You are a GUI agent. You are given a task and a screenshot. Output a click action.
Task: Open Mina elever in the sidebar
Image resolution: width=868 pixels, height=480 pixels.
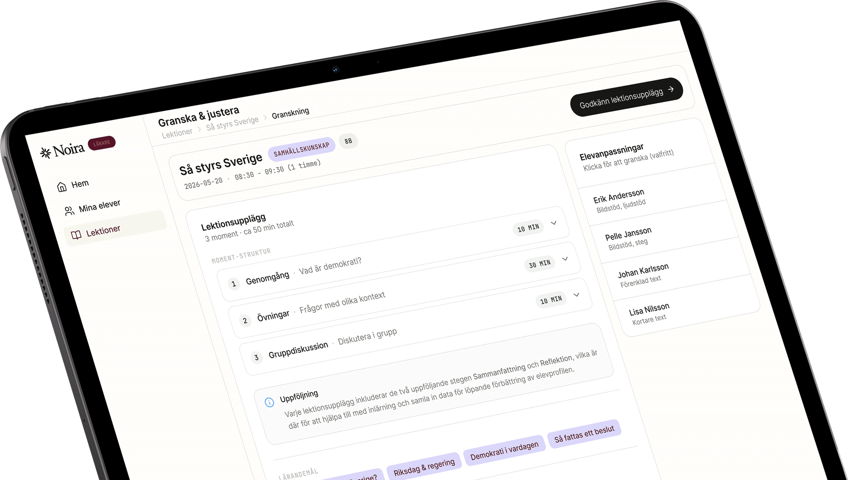click(93, 207)
